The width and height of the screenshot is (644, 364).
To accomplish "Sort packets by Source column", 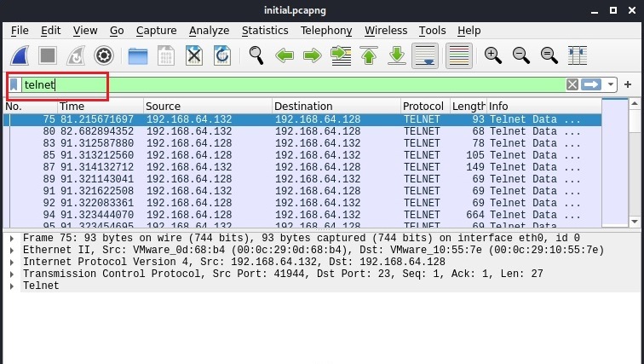I will point(208,107).
